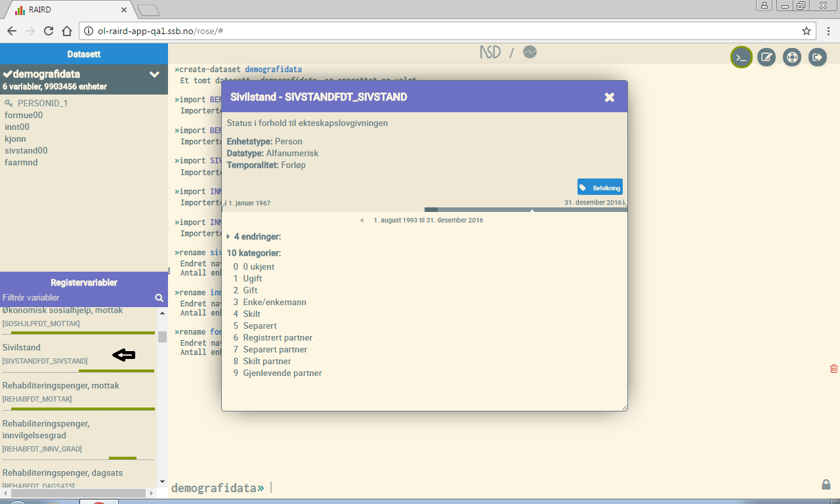The width and height of the screenshot is (840, 504).
Task: Click the logout exit icon
Action: (817, 57)
